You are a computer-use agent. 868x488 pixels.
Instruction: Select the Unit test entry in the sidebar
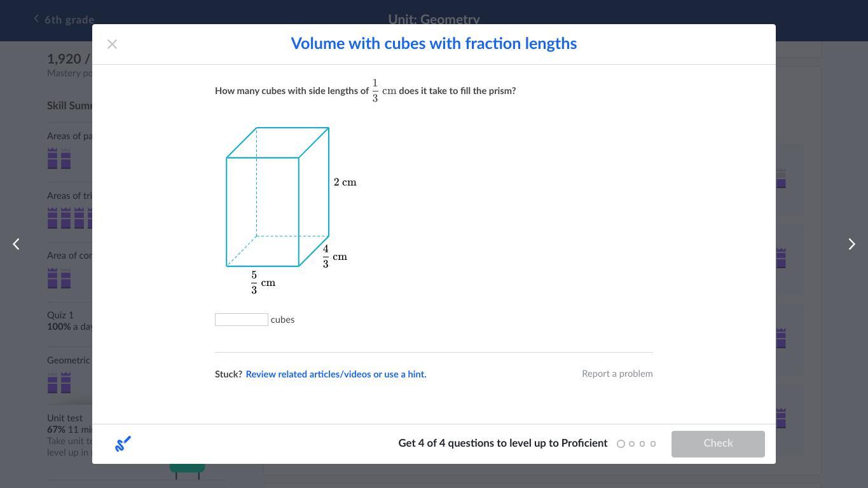click(x=69, y=435)
